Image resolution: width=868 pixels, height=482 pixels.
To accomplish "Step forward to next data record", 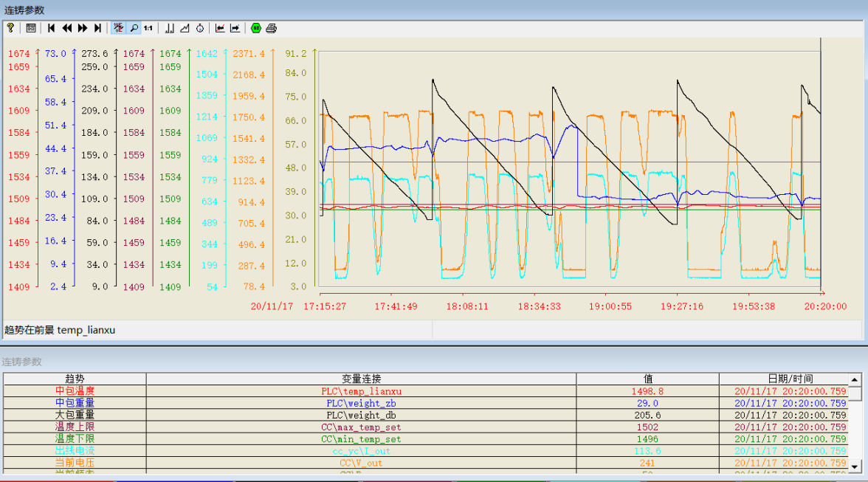I will (83, 27).
